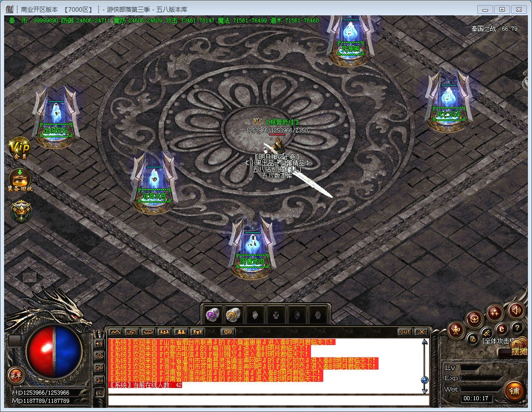This screenshot has width=532, height=412.
Task: Open the speech bubble chat icon
Action: (228, 332)
